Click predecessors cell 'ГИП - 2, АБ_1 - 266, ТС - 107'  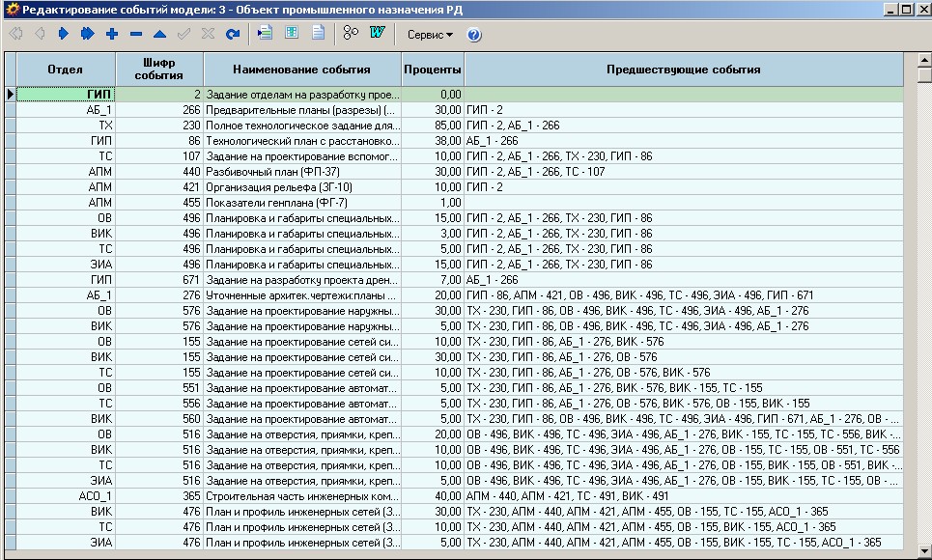pos(684,172)
